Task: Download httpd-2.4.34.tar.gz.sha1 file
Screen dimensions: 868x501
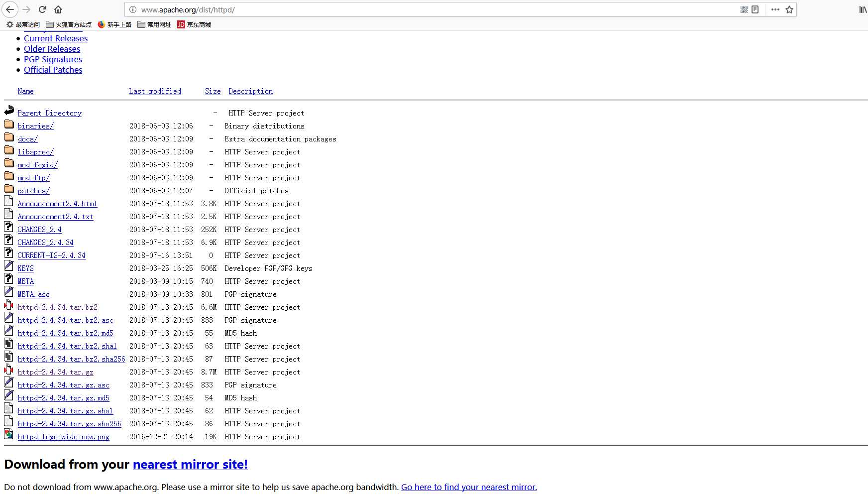Action: (x=65, y=411)
